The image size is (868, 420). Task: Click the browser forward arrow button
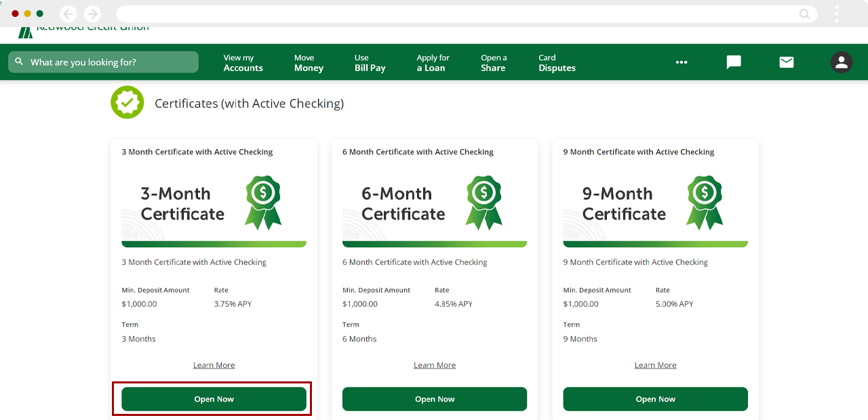(92, 14)
